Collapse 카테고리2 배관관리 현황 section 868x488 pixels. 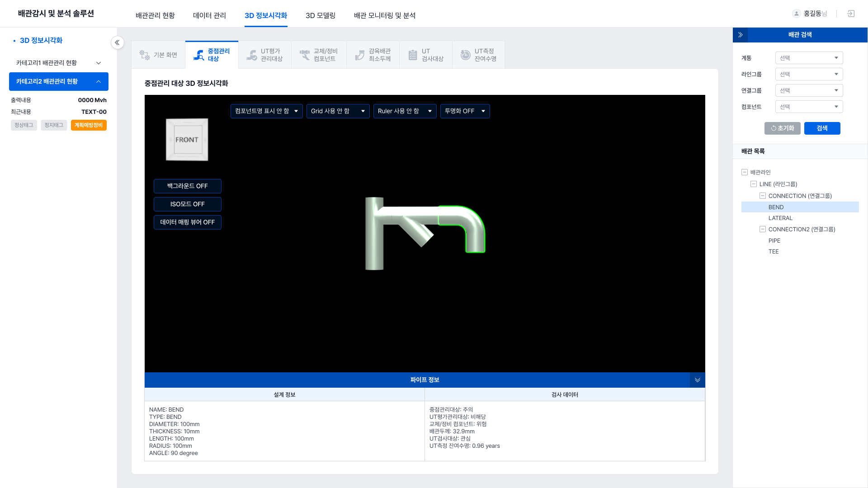(59, 82)
